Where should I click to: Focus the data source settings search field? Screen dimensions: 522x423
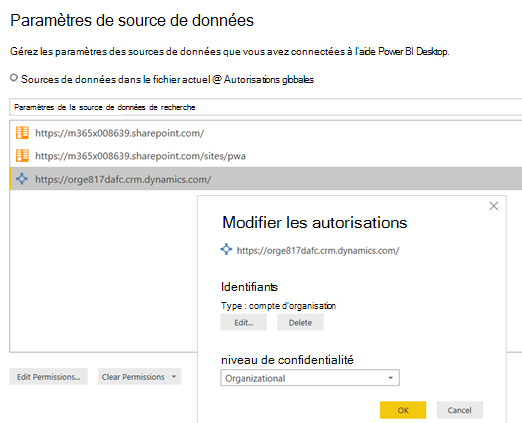[x=266, y=107]
